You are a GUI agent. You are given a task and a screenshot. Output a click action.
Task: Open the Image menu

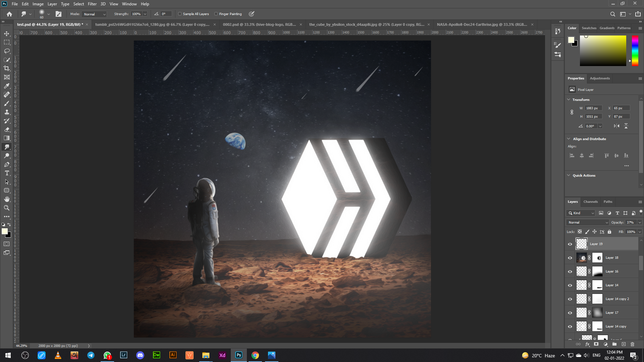[x=38, y=4]
